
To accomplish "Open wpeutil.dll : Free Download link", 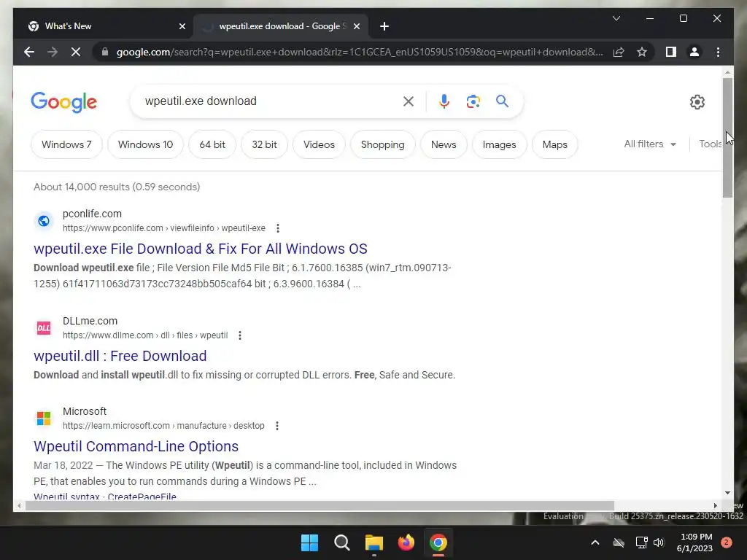I will [x=120, y=356].
